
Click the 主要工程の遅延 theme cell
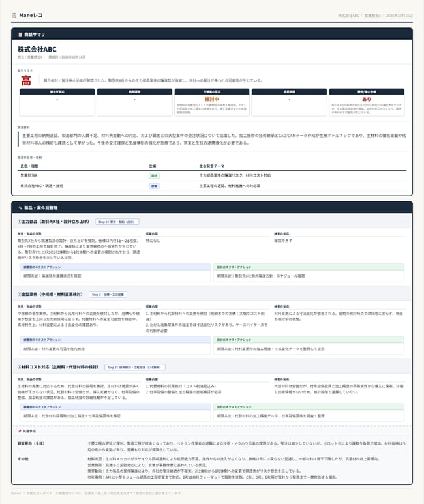click(x=230, y=186)
